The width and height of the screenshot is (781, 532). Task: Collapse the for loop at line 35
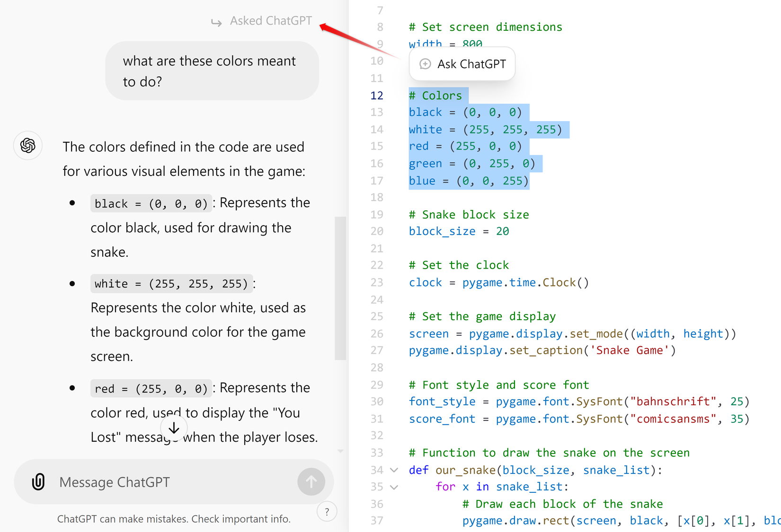[394, 487]
